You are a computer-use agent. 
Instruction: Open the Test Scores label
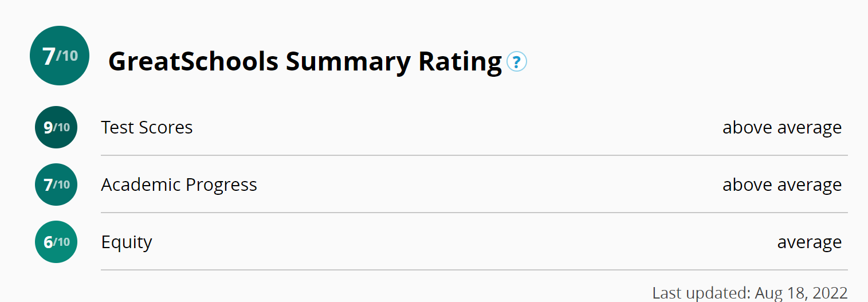147,127
